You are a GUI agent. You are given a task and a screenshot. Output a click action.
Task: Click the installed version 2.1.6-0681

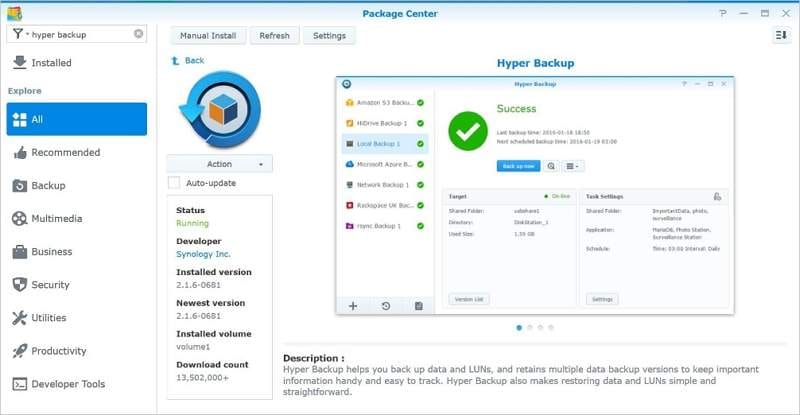[198, 285]
